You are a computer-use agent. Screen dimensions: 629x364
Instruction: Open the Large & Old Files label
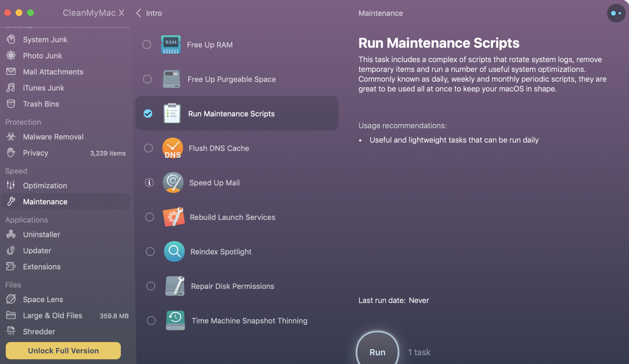[x=53, y=315]
